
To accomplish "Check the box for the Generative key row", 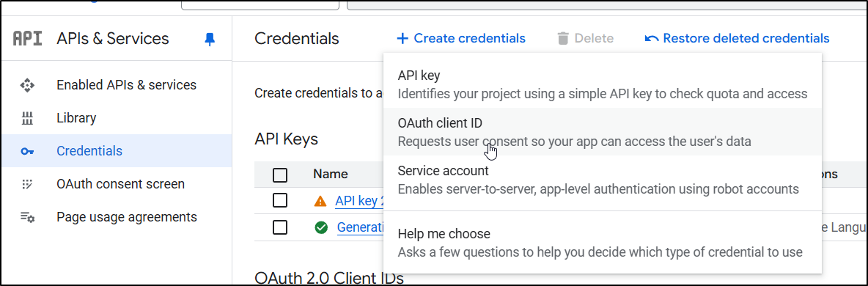I will (x=280, y=227).
